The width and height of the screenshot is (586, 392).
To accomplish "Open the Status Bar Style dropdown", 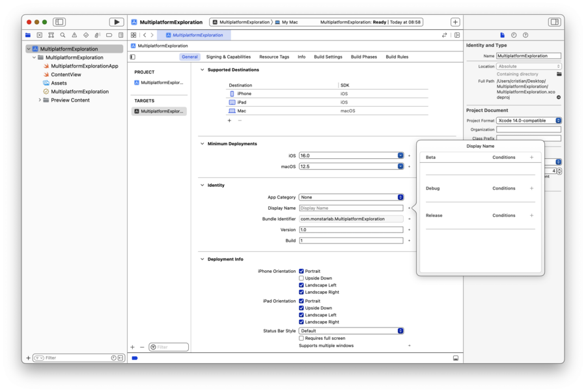I will point(352,331).
